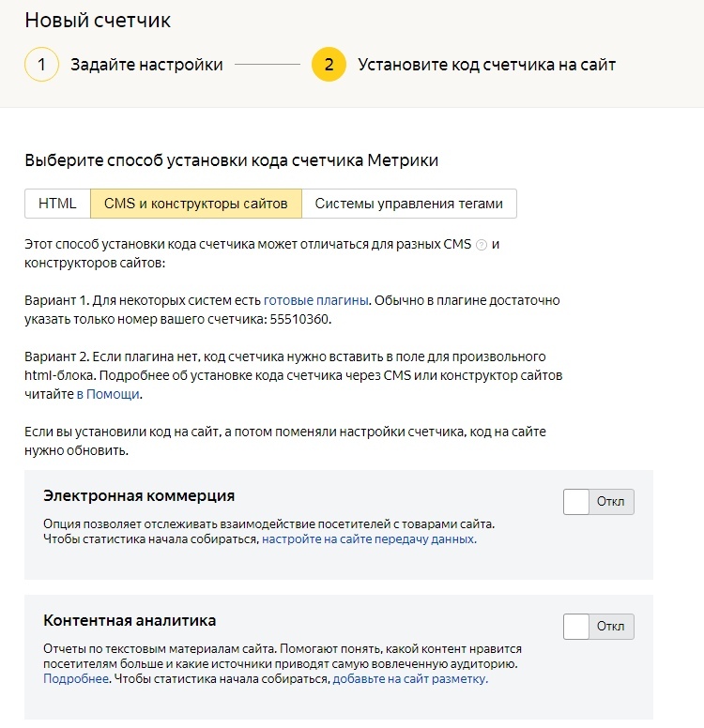The width and height of the screenshot is (704, 728).
Task: Follow the в Помощи link
Action: tap(109, 395)
